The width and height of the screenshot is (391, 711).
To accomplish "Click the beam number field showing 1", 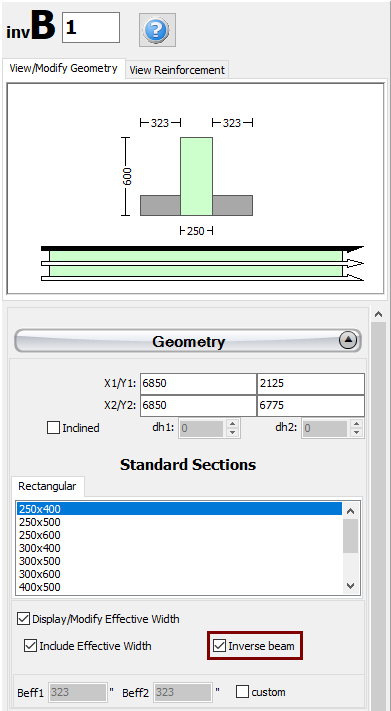I will coord(91,28).
